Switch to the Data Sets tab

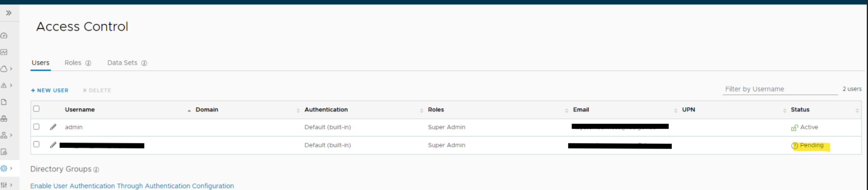pyautogui.click(x=122, y=63)
